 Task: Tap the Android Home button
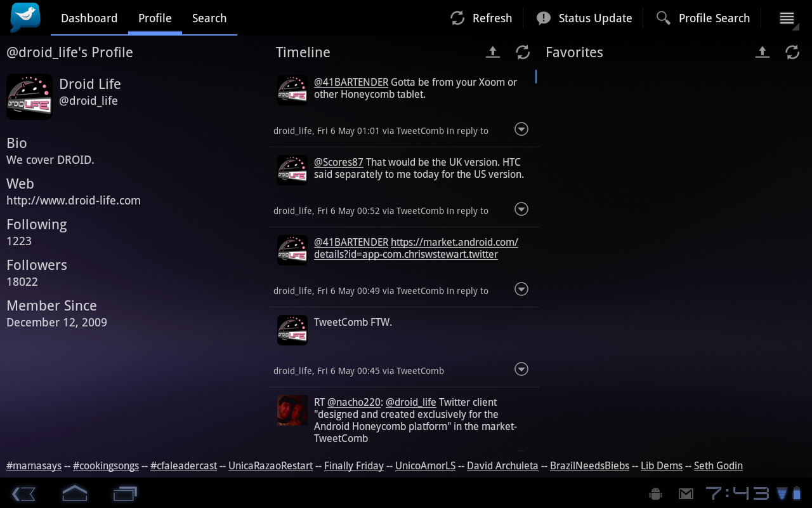(x=74, y=493)
